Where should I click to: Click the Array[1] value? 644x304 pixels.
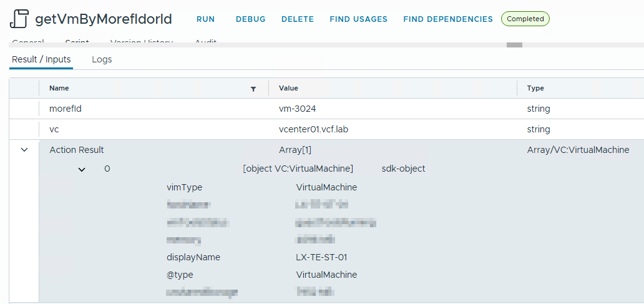tap(295, 150)
